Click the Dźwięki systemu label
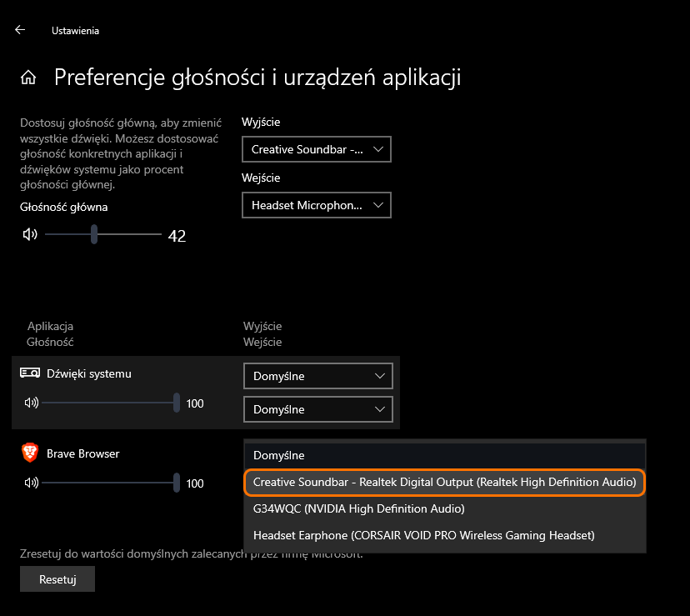 point(89,373)
